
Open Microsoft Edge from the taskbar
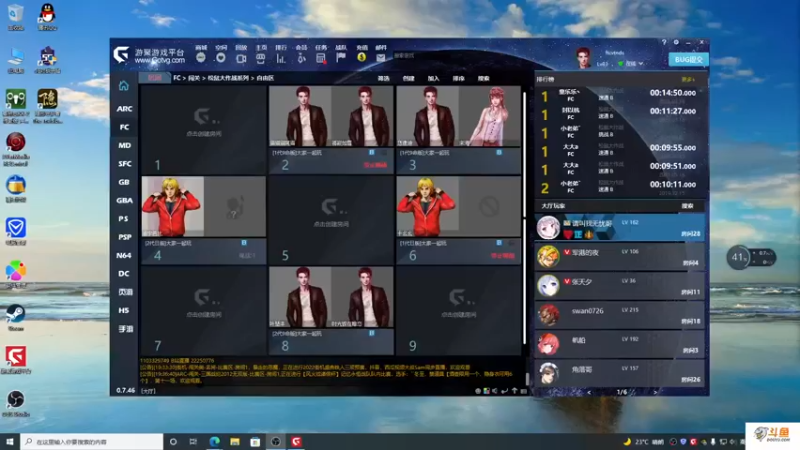click(214, 441)
